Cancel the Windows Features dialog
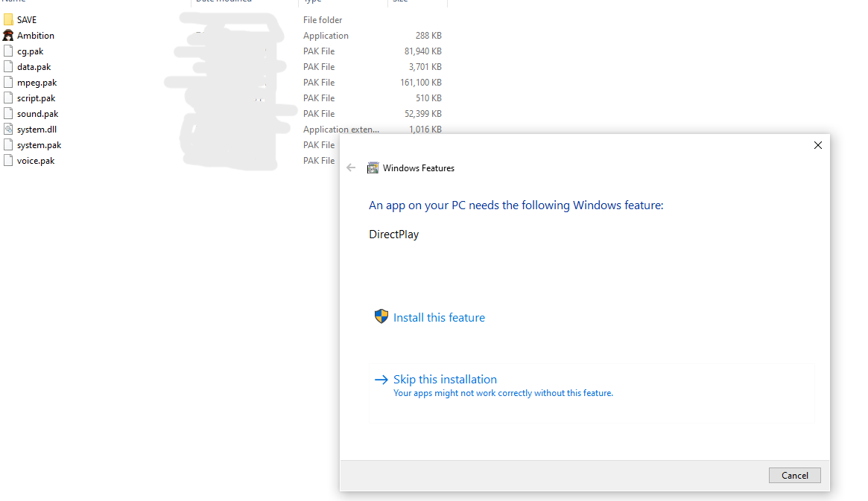Image resolution: width=868 pixels, height=501 pixels. 794,476
